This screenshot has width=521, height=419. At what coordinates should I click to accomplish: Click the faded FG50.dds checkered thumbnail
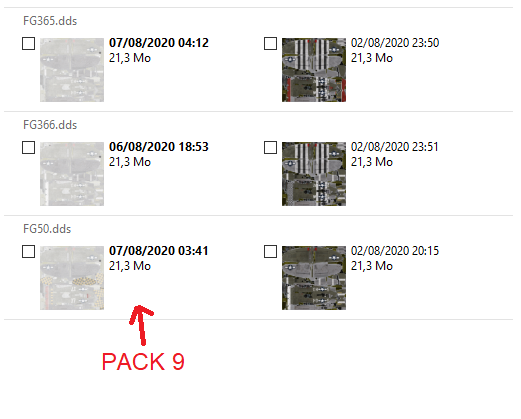click(x=72, y=278)
